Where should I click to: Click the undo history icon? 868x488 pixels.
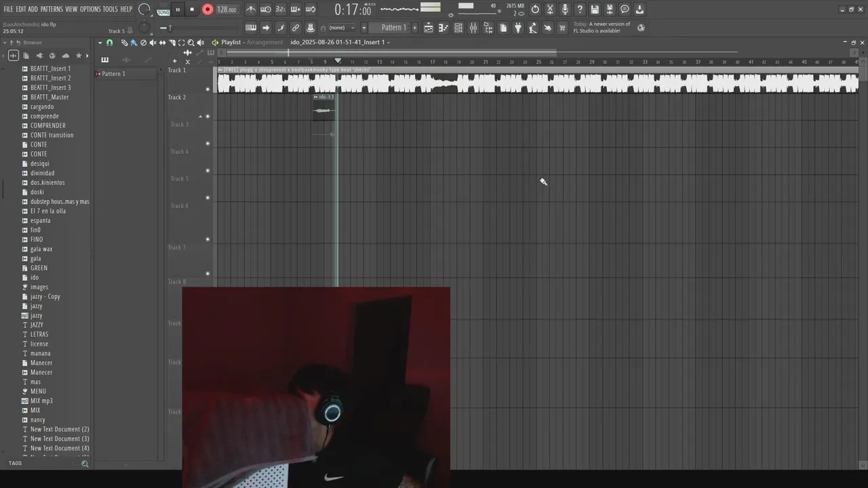tap(534, 9)
